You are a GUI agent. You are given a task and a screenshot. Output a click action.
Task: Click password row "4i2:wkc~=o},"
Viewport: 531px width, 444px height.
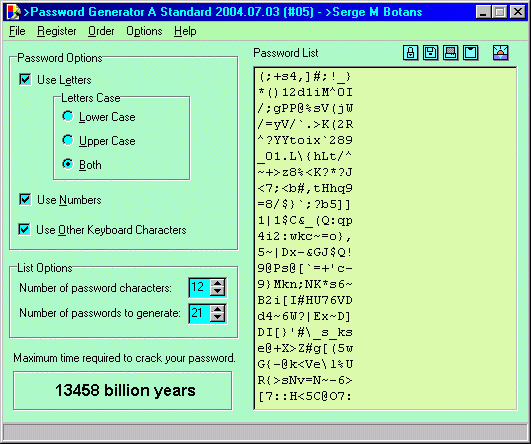pyautogui.click(x=305, y=236)
